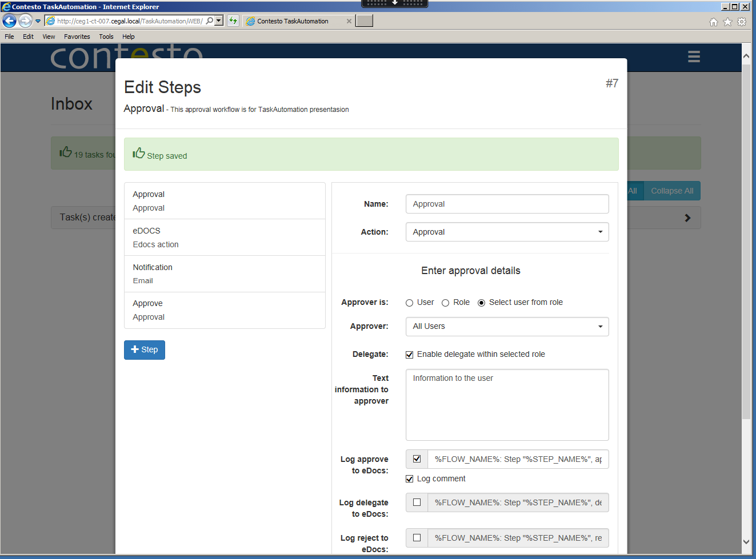Select the first Approval step in list

coord(225,201)
